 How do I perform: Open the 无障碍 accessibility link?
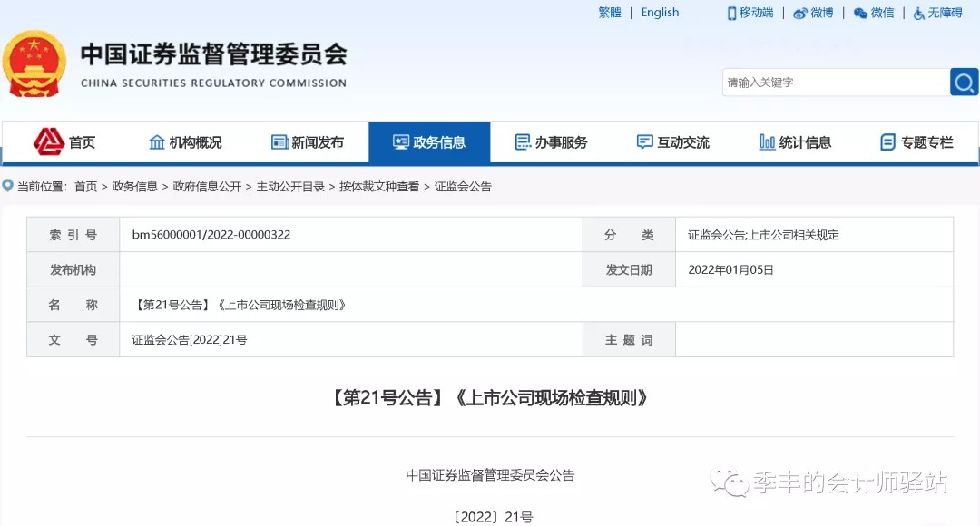click(945, 13)
